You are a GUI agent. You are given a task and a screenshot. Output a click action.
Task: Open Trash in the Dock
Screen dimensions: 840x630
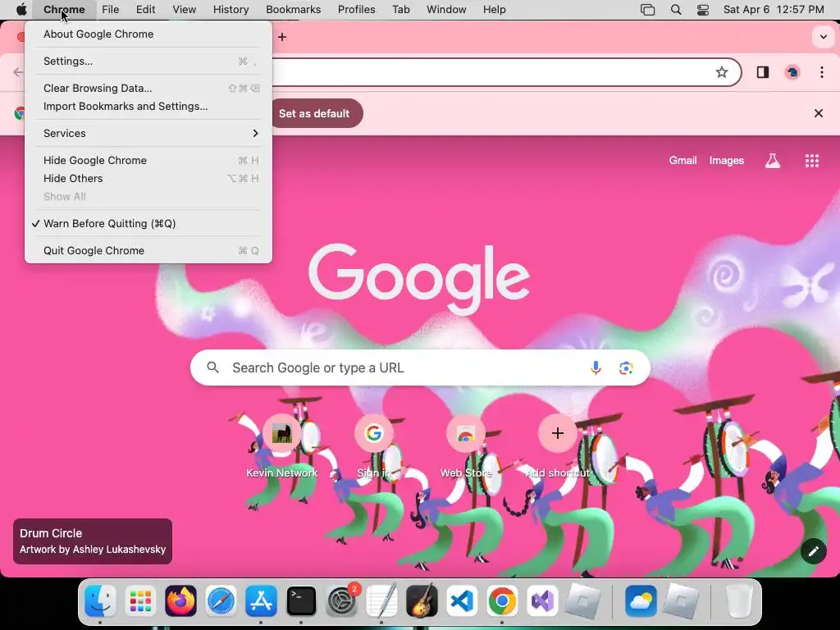739,600
